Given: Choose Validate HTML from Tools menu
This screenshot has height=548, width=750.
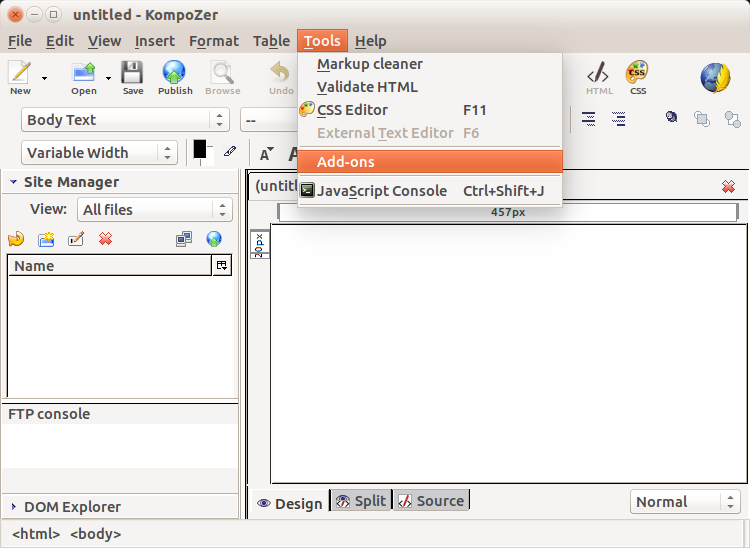Looking at the screenshot, I should coord(430,87).
